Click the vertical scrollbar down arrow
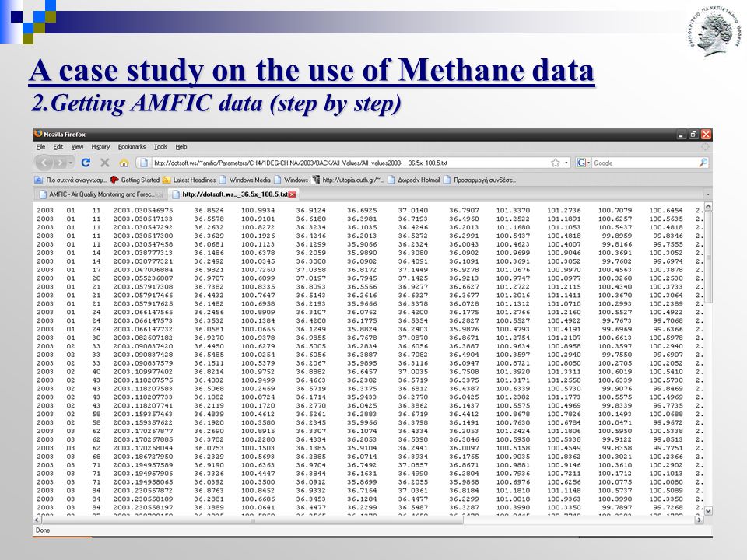 tap(708, 511)
